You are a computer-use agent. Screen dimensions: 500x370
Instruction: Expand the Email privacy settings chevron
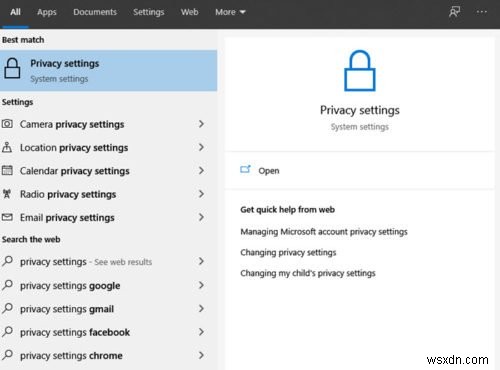click(x=201, y=217)
